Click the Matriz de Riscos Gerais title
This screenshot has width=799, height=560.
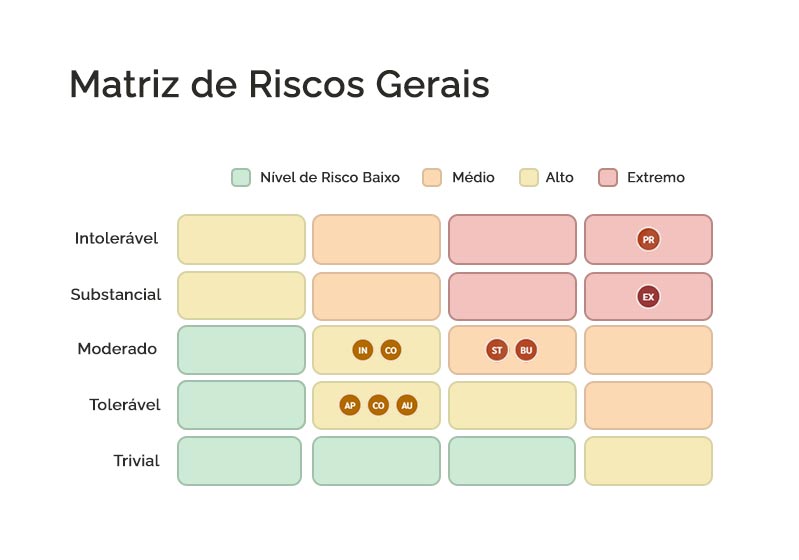(279, 85)
